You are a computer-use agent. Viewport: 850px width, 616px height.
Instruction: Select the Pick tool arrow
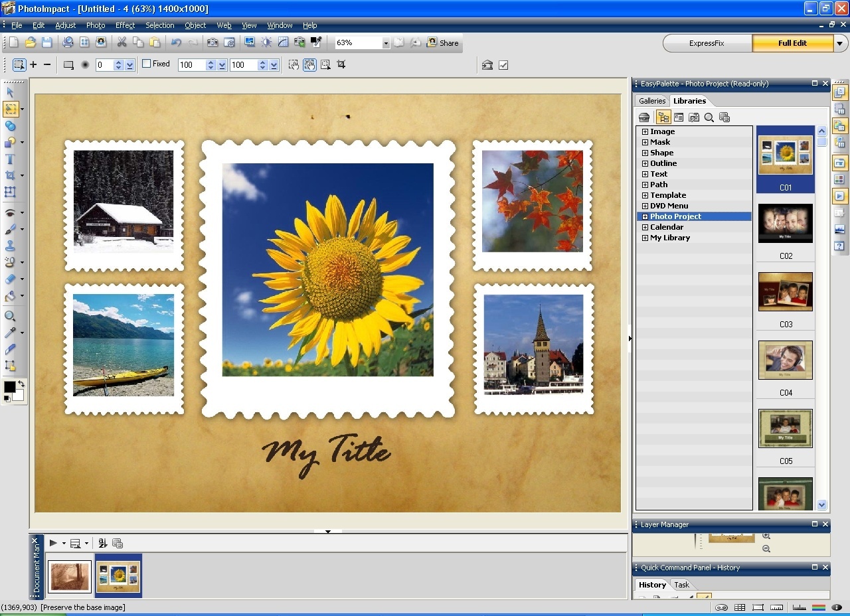point(10,92)
